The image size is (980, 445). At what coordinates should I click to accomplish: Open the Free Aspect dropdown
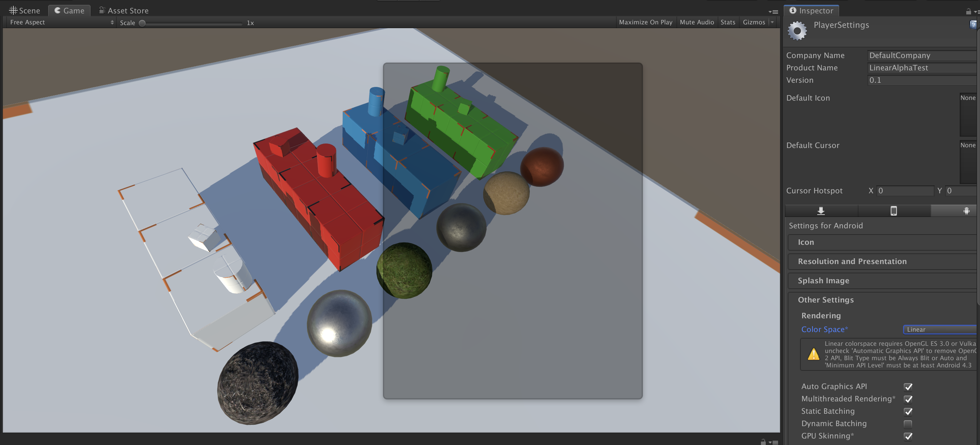point(61,22)
